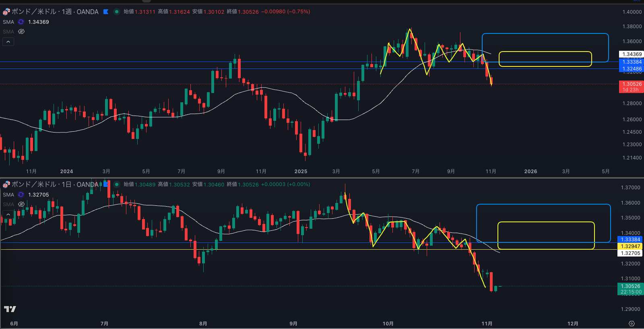Click the currency flag icon in weekly chart

coord(6,12)
